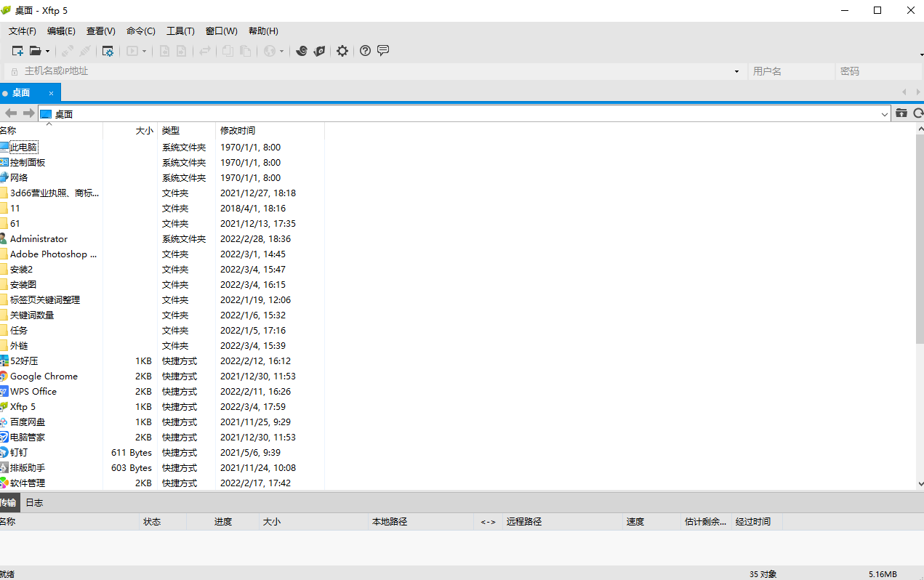This screenshot has height=580, width=924.
Task: Click the file list scrollbar down arrow
Action: 920,483
